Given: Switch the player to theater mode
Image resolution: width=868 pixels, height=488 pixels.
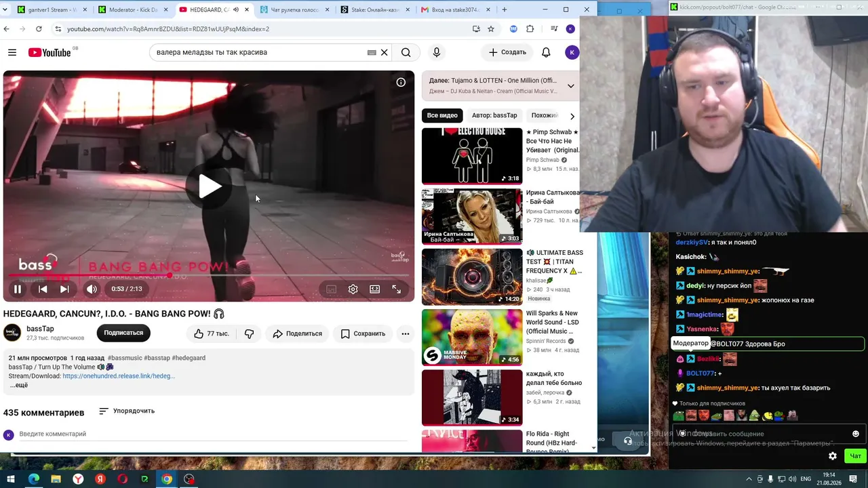Looking at the screenshot, I should pos(374,289).
